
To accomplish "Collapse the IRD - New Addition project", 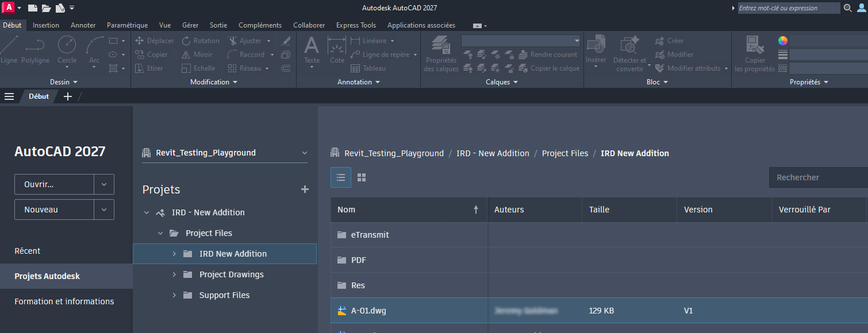I will 147,212.
